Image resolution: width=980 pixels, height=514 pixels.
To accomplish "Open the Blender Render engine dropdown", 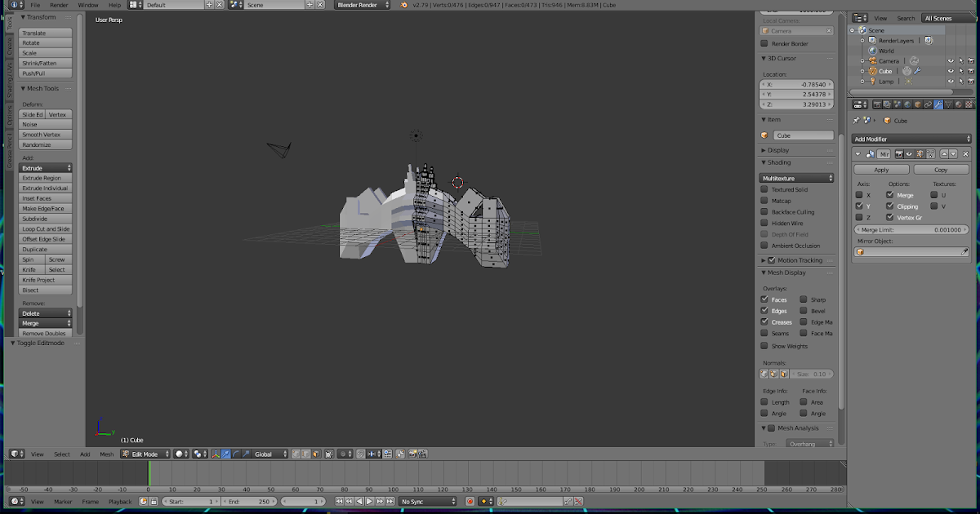I will [x=362, y=5].
